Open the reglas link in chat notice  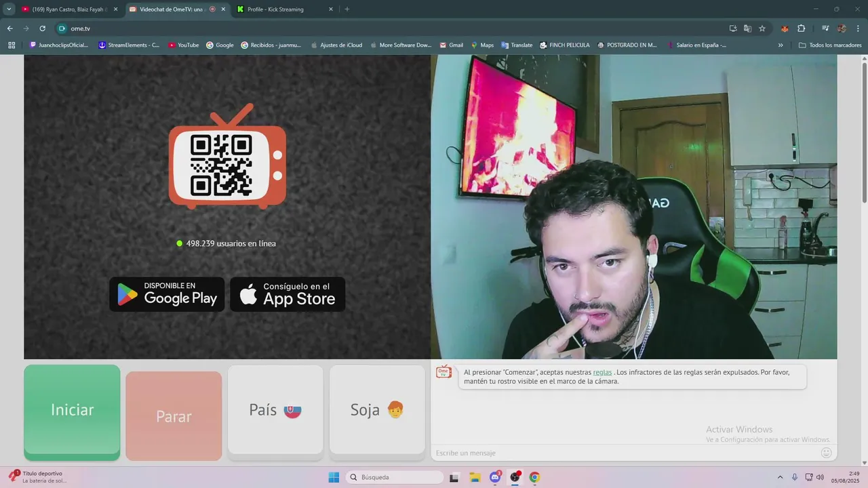click(602, 372)
